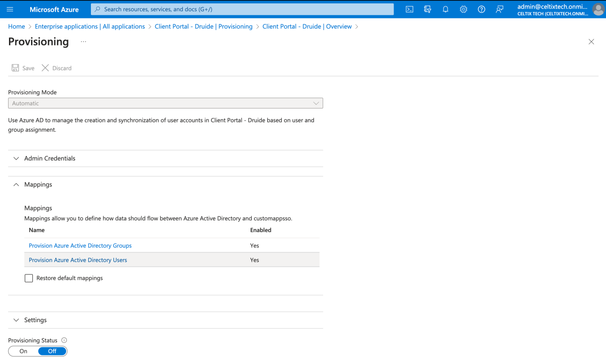Open Client Portal - Druide | Overview breadcrumb
606x364 pixels.
(307, 27)
